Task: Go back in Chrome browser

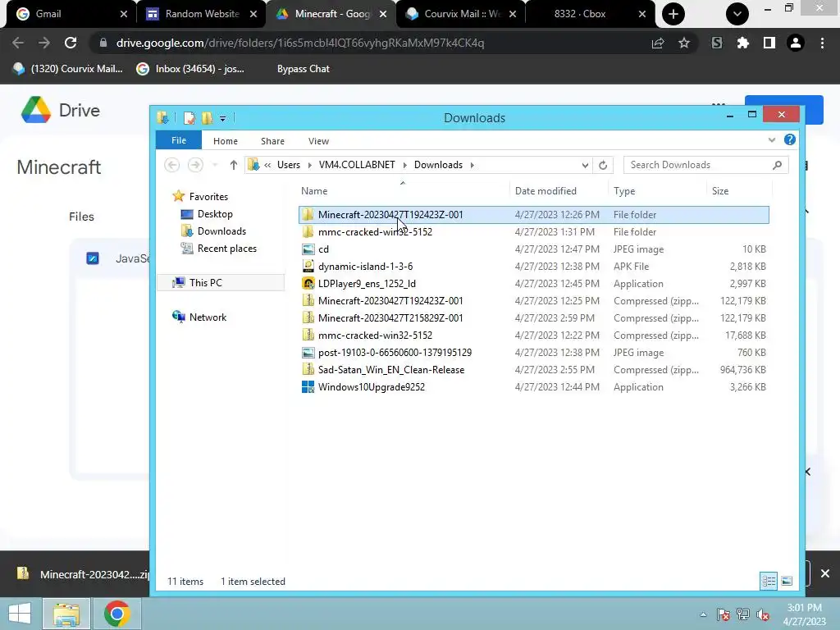Action: (x=18, y=43)
